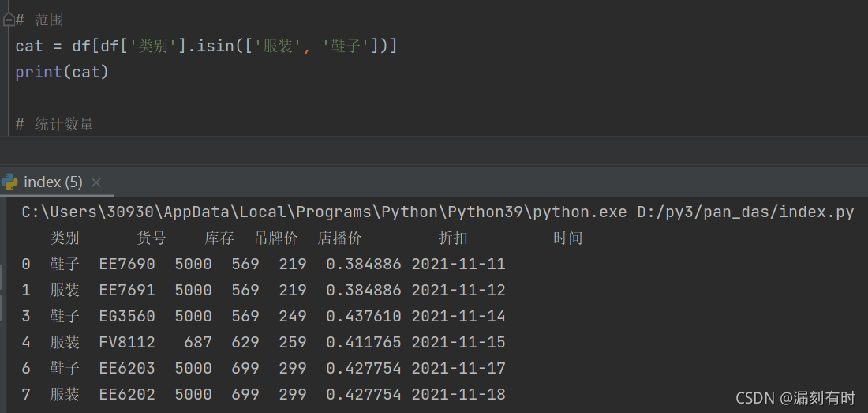The width and height of the screenshot is (868, 413).
Task: Click the '店播价' column header in output
Action: click(x=339, y=238)
